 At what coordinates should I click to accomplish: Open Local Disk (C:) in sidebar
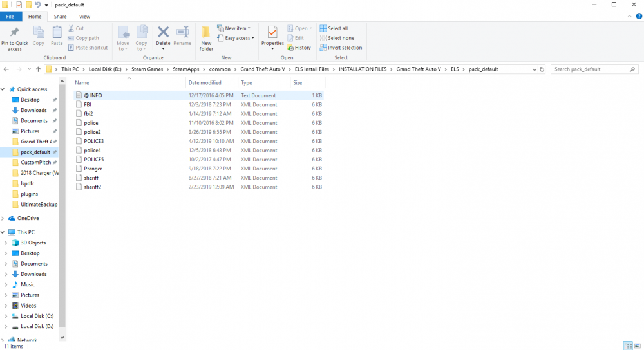(x=37, y=316)
